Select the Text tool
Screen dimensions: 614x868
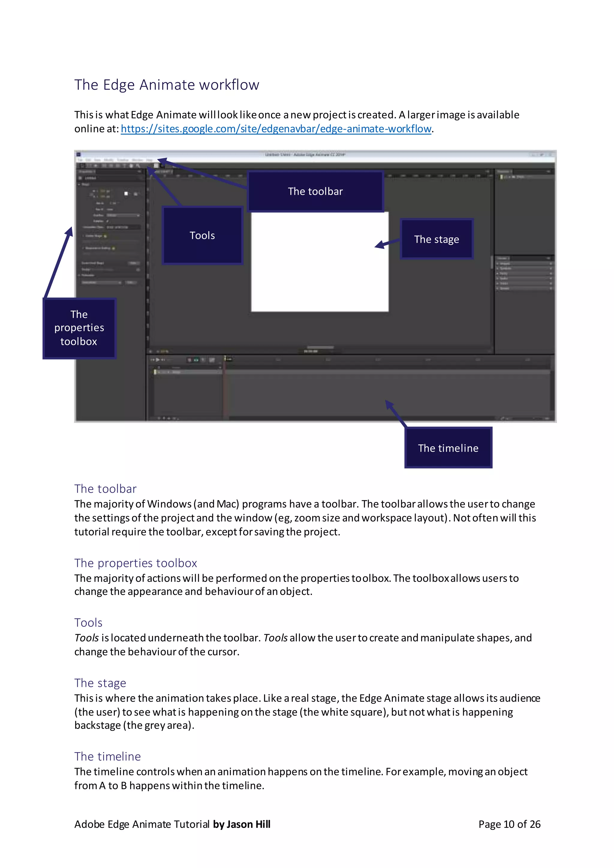click(125, 166)
